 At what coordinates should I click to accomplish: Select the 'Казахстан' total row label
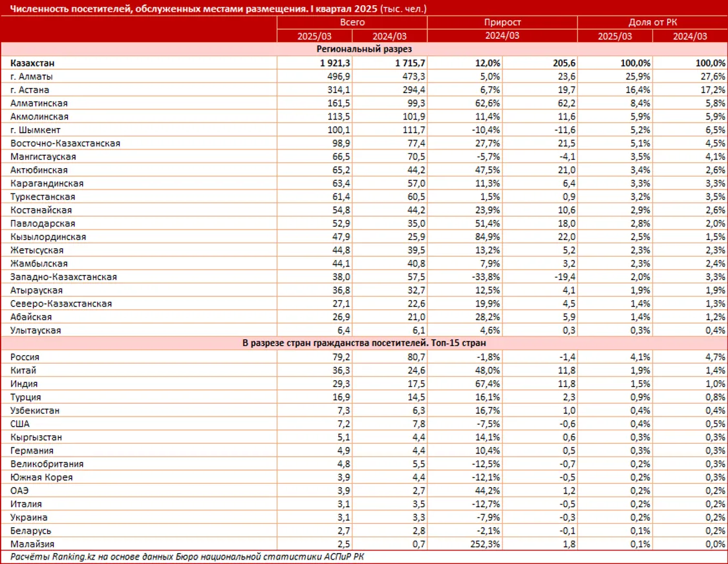pos(32,63)
